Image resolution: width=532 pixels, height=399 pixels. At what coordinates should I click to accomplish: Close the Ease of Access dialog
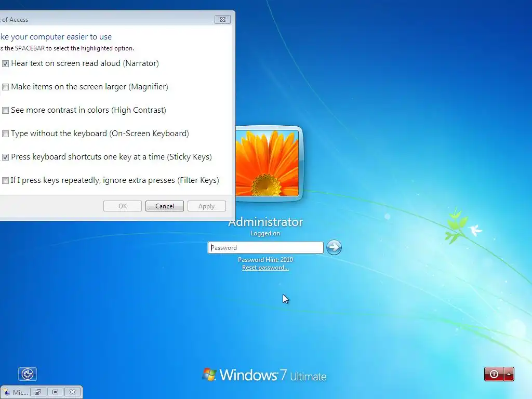[222, 19]
